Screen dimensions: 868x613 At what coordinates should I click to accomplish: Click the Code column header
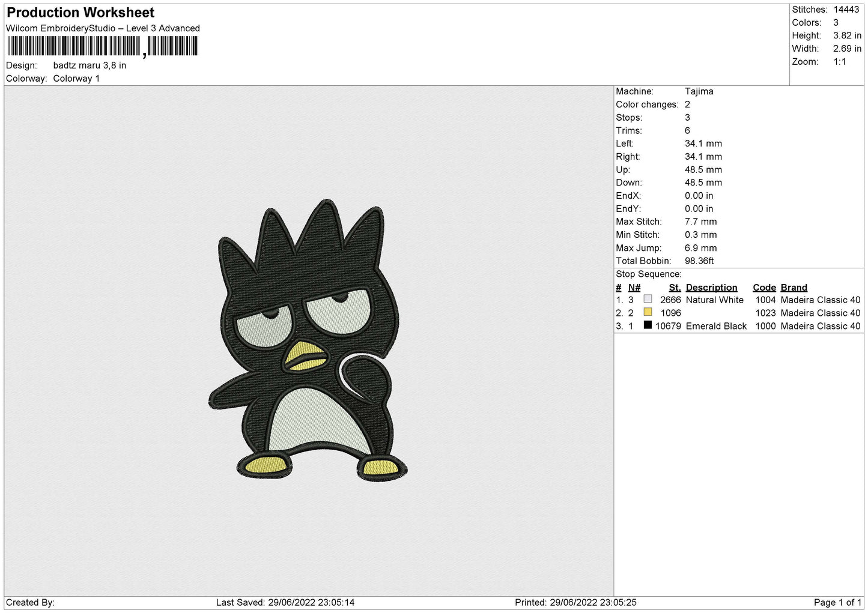click(x=764, y=288)
